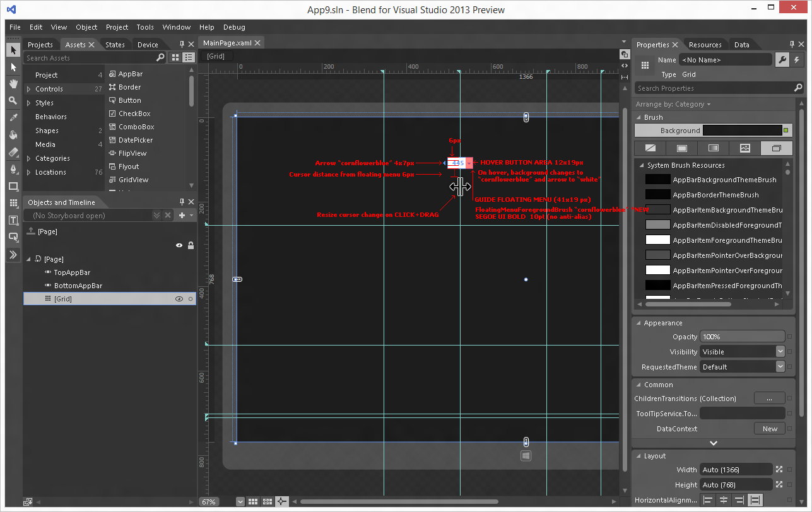The height and width of the screenshot is (512, 812).
Task: Choose the Gradient brush option
Action: pyautogui.click(x=713, y=148)
